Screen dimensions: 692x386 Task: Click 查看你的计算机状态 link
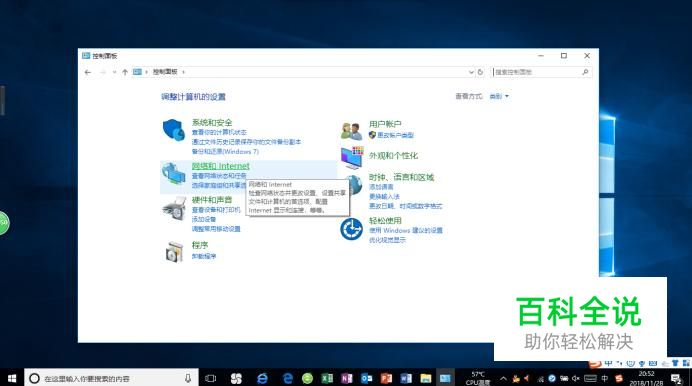click(219, 132)
